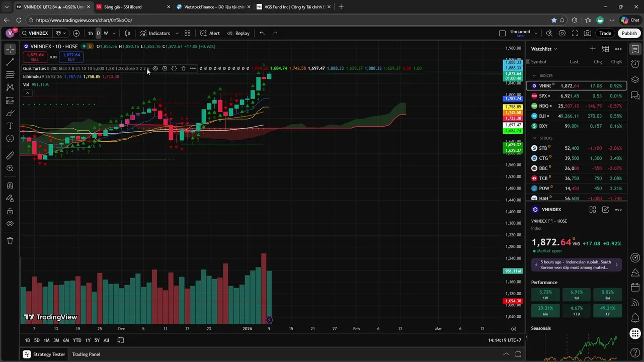The width and height of the screenshot is (644, 362).
Task: Open advanced view in watchlist header
Action: 606,49
